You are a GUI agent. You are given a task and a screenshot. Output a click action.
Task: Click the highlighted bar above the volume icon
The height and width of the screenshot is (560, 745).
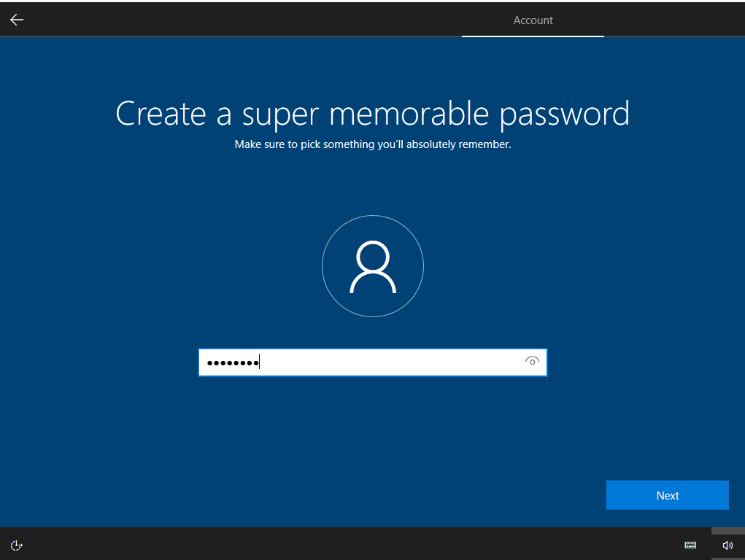coord(727,530)
